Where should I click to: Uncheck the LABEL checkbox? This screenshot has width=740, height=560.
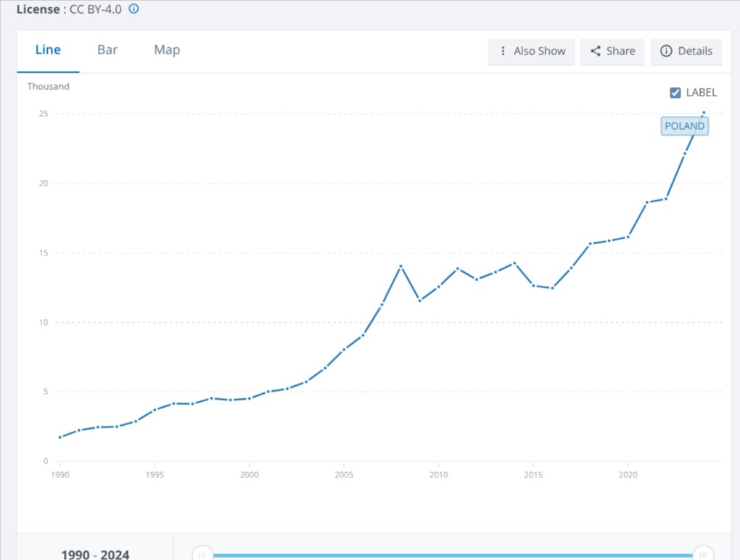[675, 92]
